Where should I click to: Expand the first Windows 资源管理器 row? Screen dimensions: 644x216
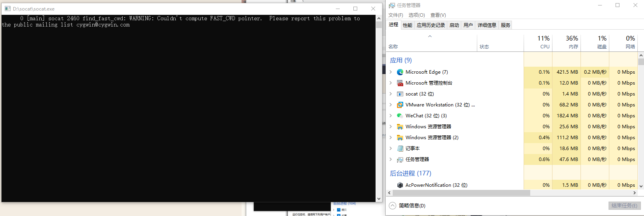pyautogui.click(x=391, y=127)
